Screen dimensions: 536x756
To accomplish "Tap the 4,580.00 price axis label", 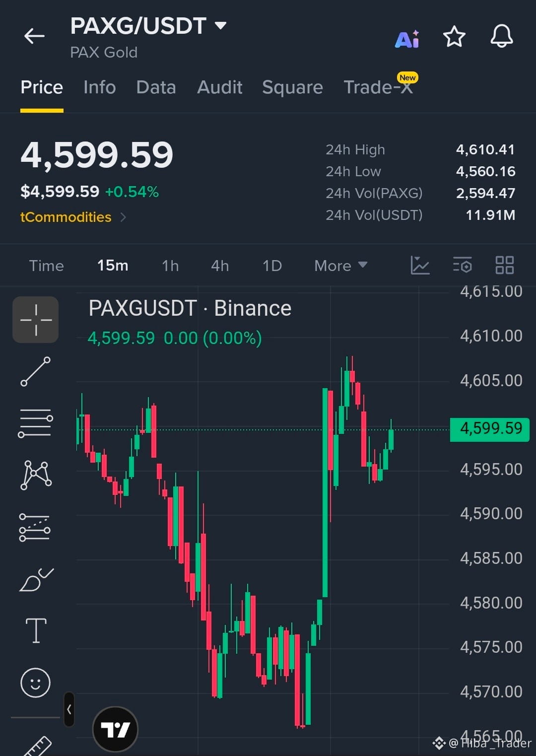I will click(491, 603).
